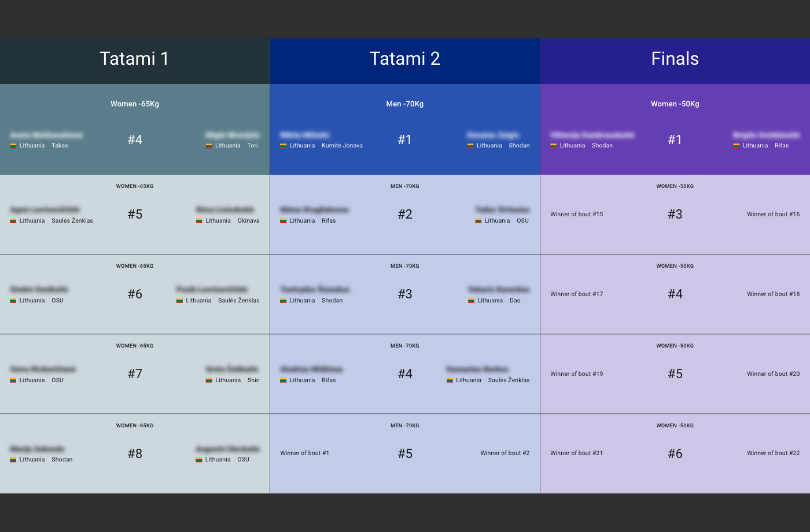Click the Kumite Jonava club label
810x532 pixels.
tap(342, 146)
